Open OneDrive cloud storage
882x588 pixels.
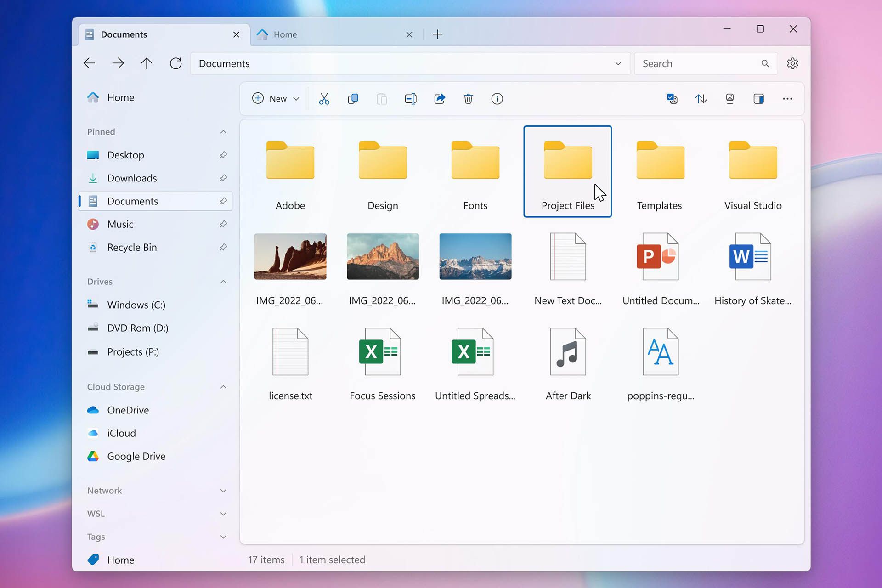point(155,410)
